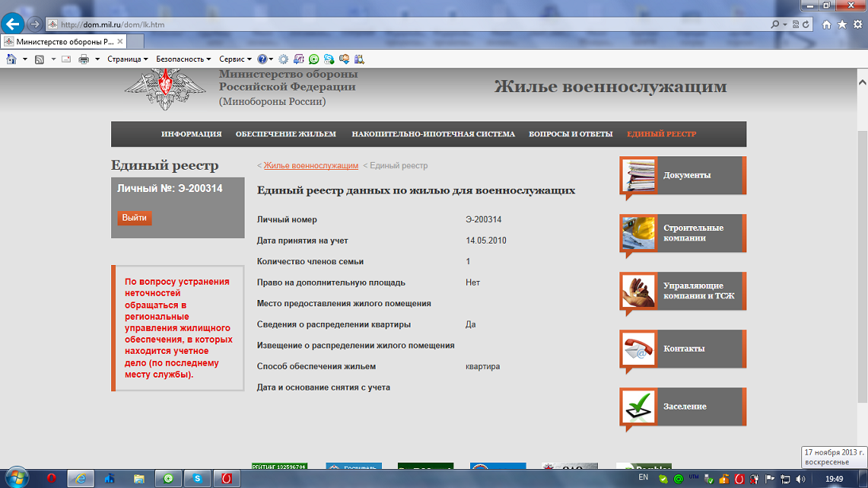Expand the Страница dropdown menu

click(127, 59)
